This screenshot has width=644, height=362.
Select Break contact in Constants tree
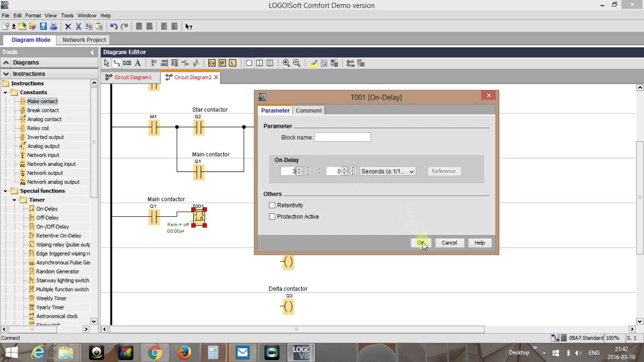[x=43, y=110]
